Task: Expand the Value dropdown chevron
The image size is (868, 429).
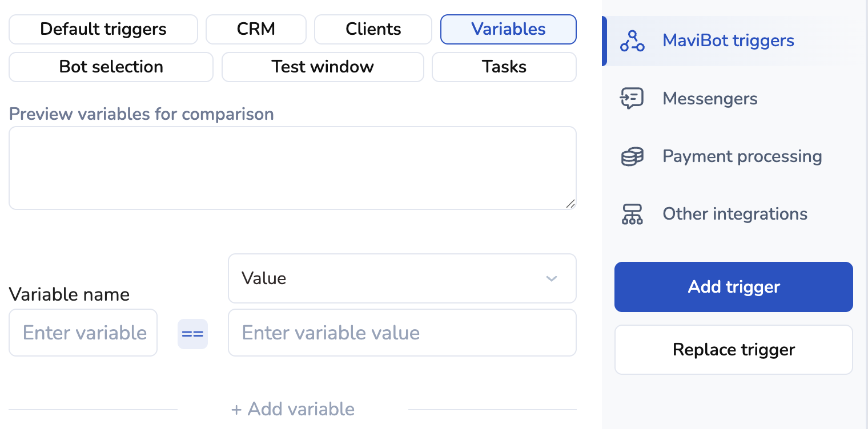Action: click(x=551, y=278)
